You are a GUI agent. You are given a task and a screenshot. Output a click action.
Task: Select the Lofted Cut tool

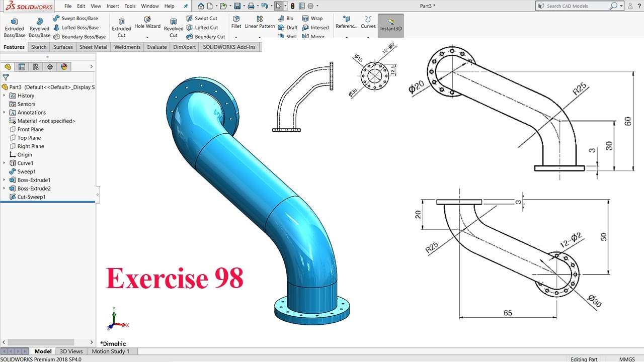[x=202, y=28]
